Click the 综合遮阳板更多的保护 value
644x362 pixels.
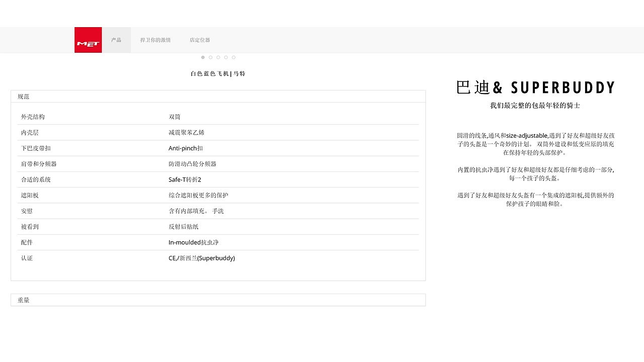[198, 195]
